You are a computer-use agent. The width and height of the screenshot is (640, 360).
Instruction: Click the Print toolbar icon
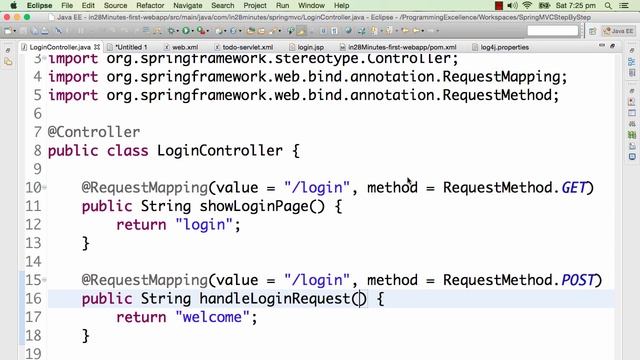coord(44,31)
